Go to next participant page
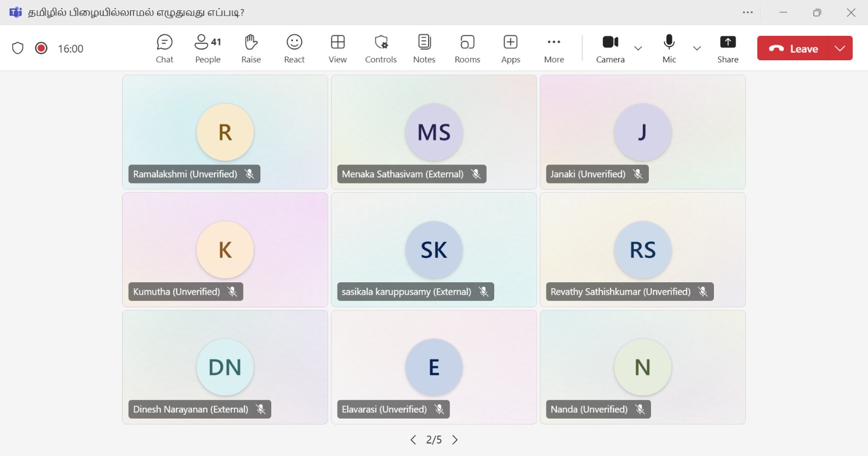 tap(455, 440)
